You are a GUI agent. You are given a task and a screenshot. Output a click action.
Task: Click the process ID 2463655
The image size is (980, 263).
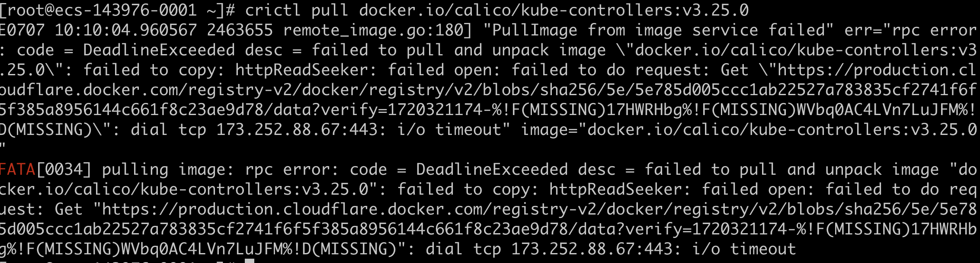240,30
